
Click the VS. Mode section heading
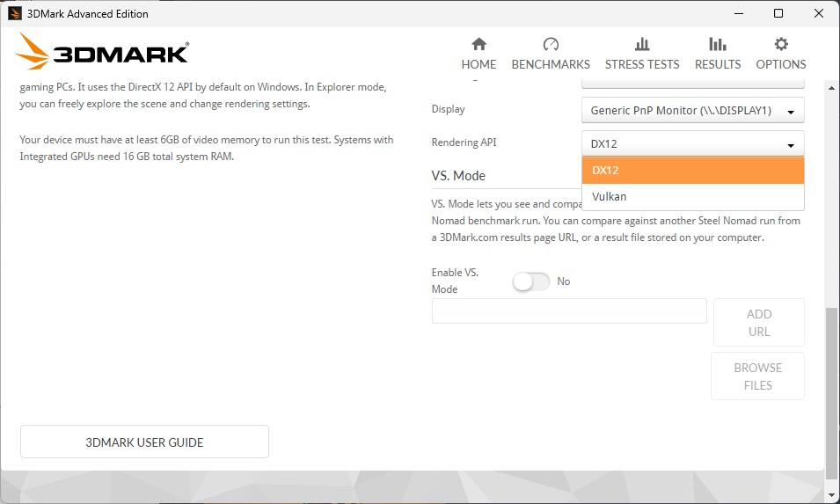(458, 176)
